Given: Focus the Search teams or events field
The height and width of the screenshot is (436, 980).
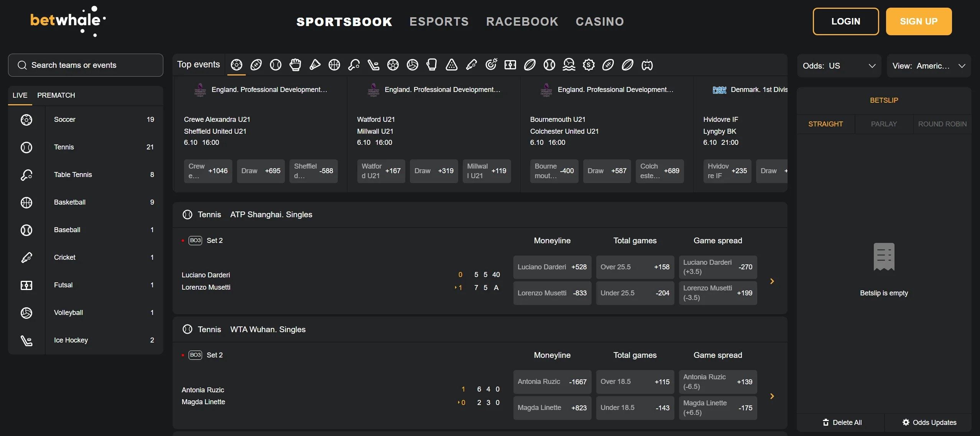Looking at the screenshot, I should (86, 65).
